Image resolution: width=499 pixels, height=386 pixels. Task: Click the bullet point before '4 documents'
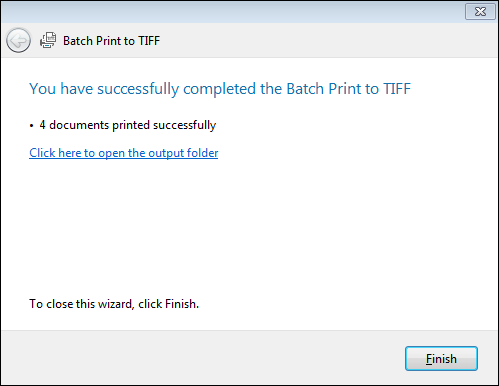coord(32,126)
